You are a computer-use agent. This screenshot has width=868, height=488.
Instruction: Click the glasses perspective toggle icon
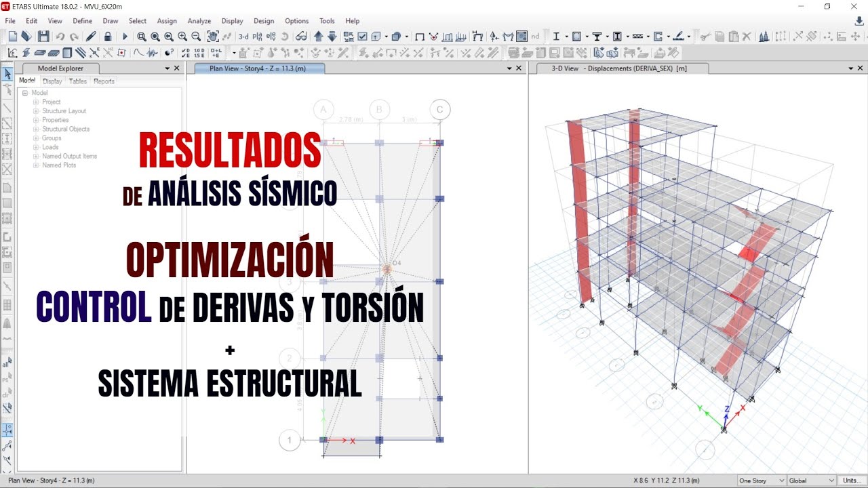click(x=301, y=36)
